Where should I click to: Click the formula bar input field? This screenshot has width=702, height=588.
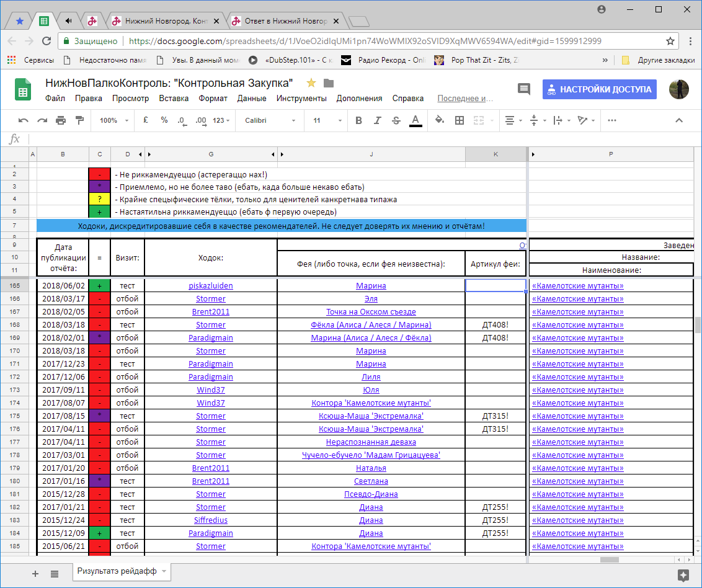(360, 139)
